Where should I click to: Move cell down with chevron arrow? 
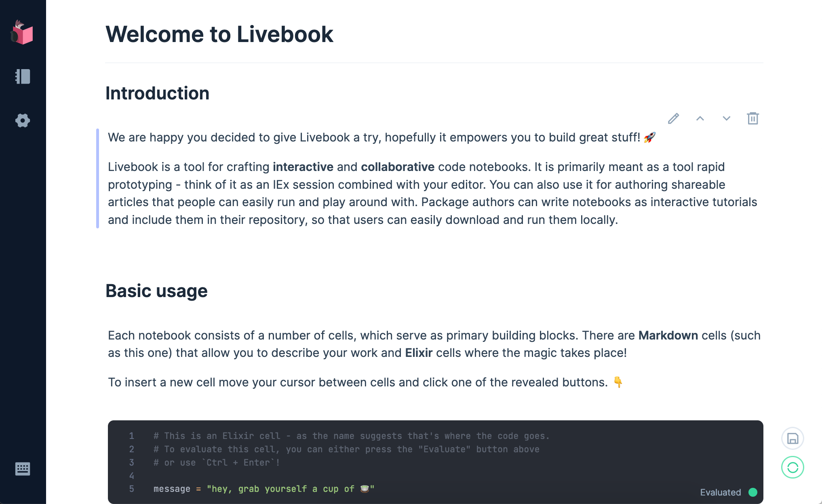726,118
